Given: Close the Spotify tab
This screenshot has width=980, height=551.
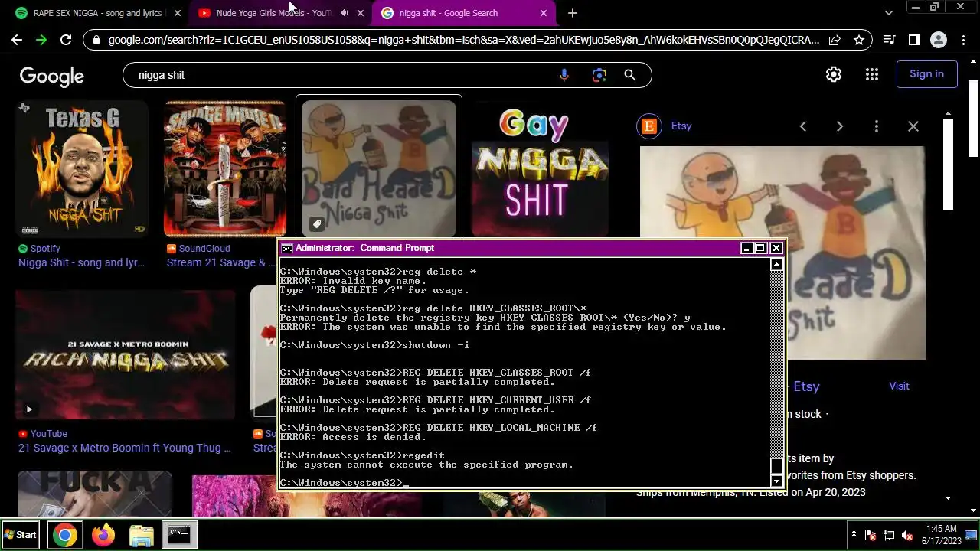Looking at the screenshot, I should 178,13.
